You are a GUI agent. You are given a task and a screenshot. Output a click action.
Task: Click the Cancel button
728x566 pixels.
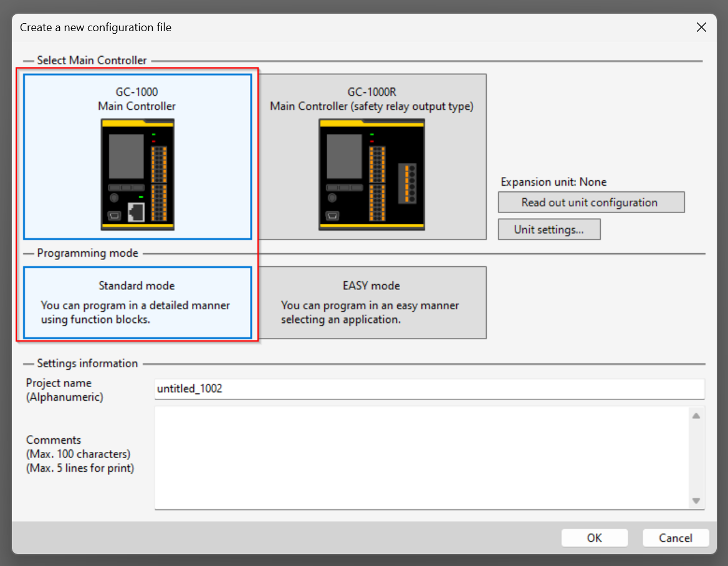pos(676,538)
